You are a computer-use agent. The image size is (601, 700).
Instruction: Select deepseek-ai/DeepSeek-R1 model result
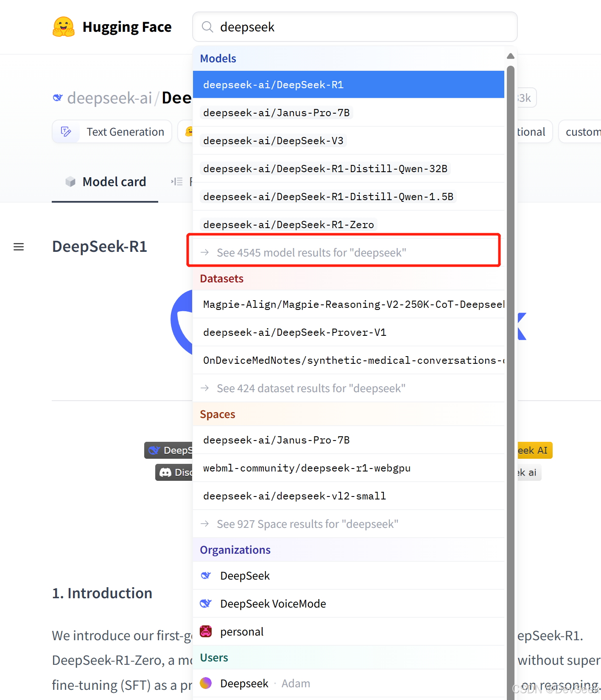click(x=349, y=84)
